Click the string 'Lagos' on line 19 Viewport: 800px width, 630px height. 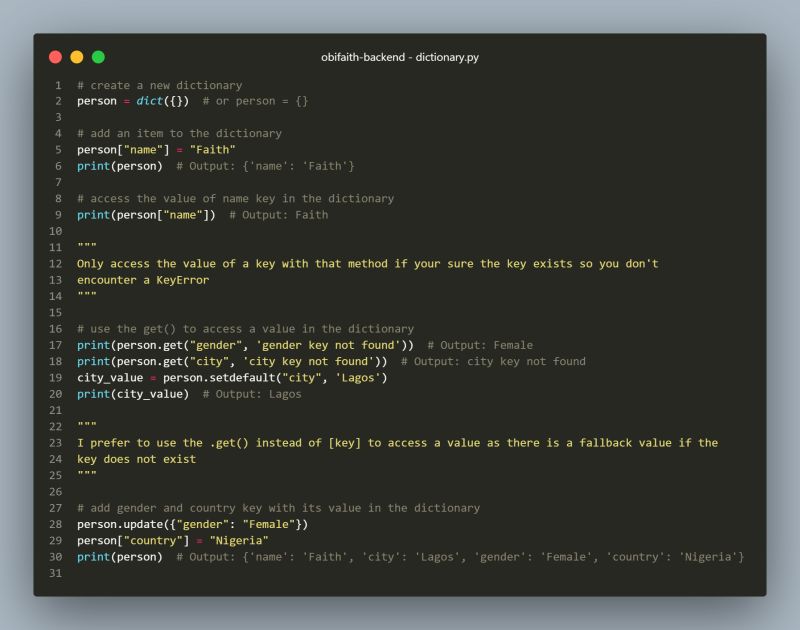pyautogui.click(x=358, y=378)
